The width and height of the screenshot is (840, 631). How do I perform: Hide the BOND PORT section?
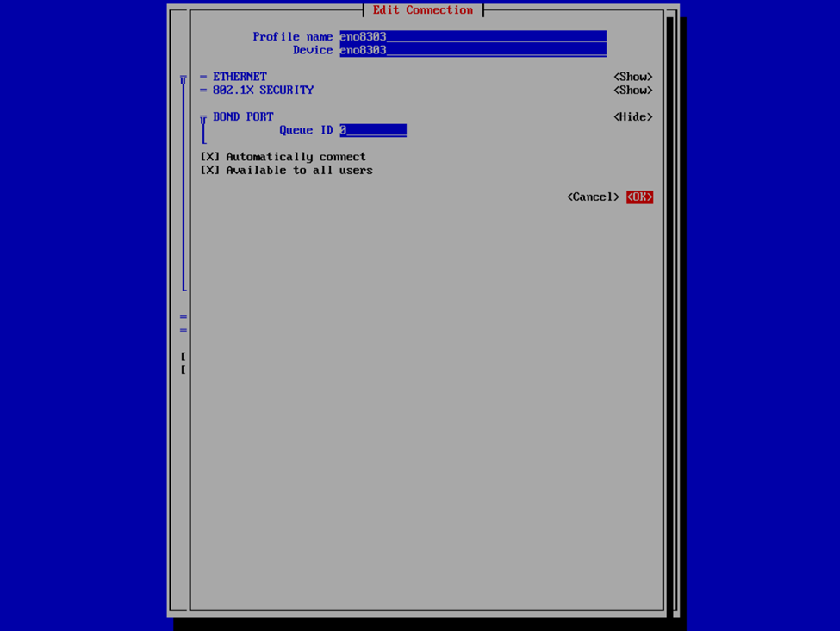pos(632,117)
